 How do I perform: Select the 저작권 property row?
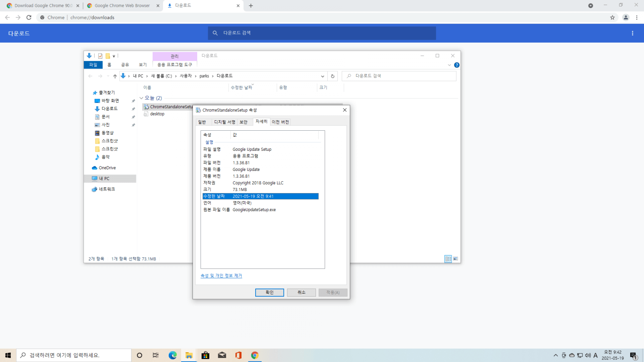(x=260, y=183)
